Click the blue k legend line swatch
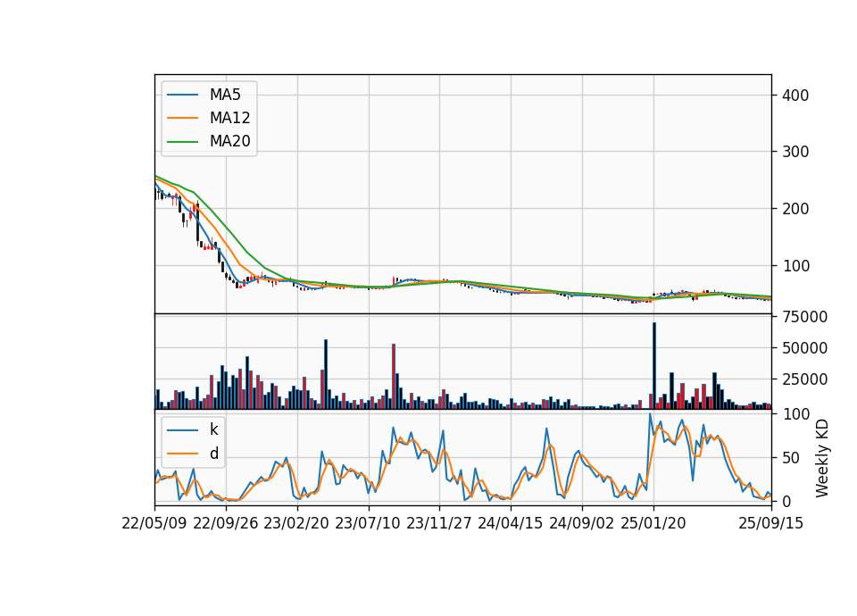 click(x=182, y=429)
